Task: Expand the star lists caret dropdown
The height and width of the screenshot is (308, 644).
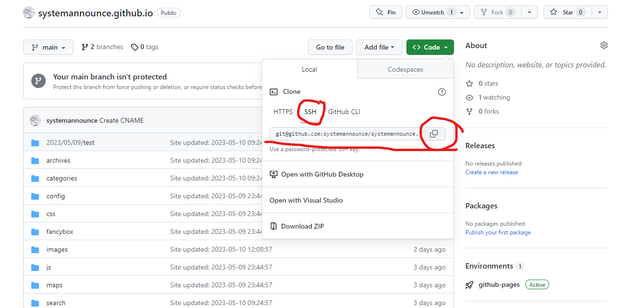Action: point(599,13)
